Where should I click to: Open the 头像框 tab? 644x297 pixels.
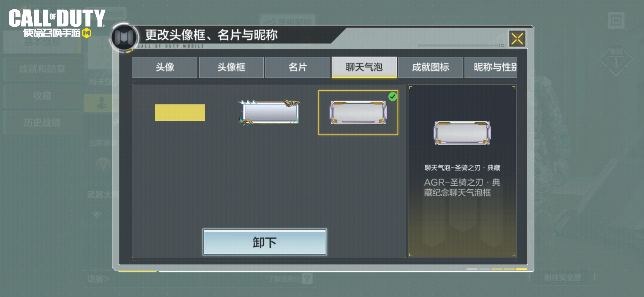click(231, 67)
